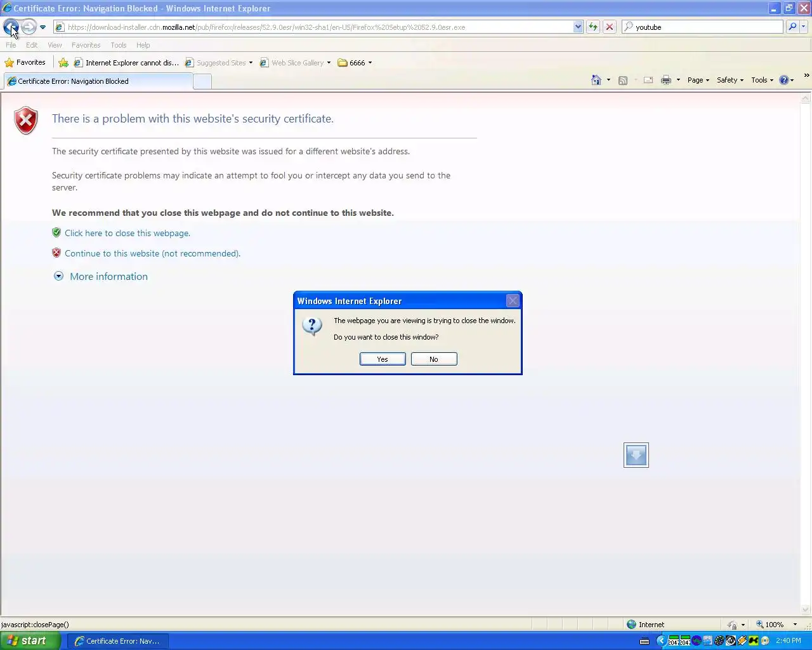The image size is (812, 650).
Task: Click the tray hide-icons arrow
Action: [661, 641]
